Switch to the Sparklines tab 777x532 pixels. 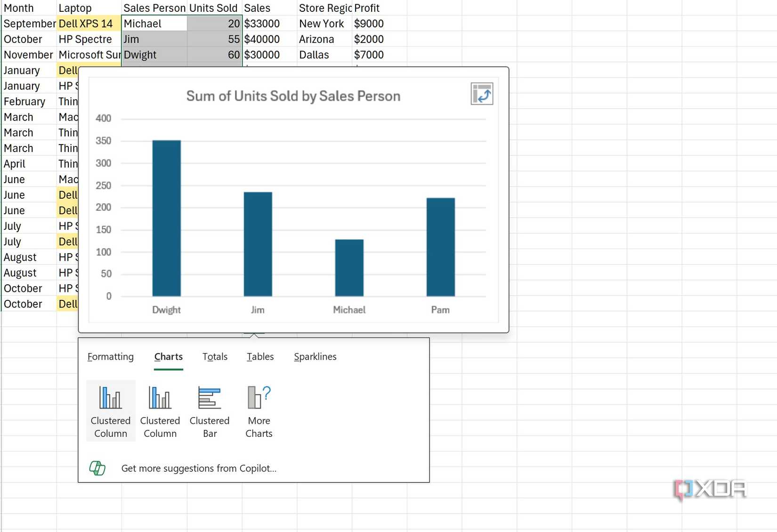315,357
